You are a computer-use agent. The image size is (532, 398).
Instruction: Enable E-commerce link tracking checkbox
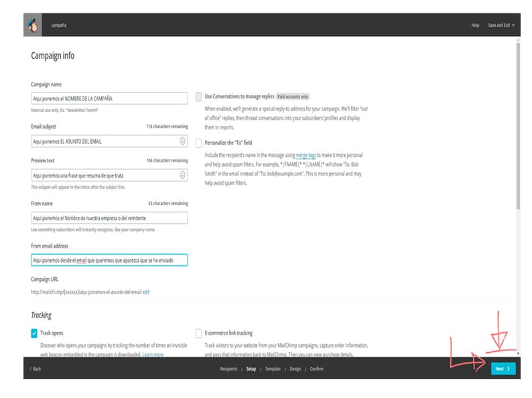[198, 333]
